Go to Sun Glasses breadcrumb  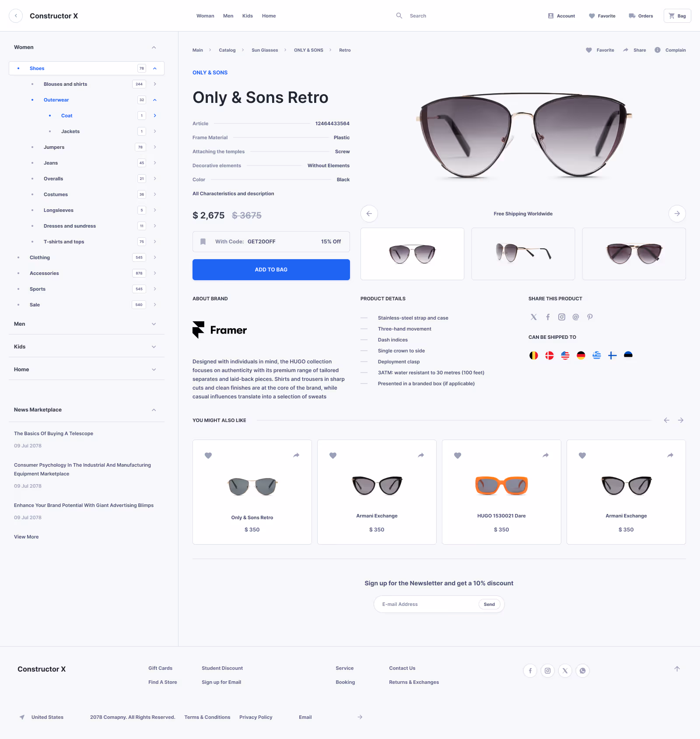coord(265,50)
